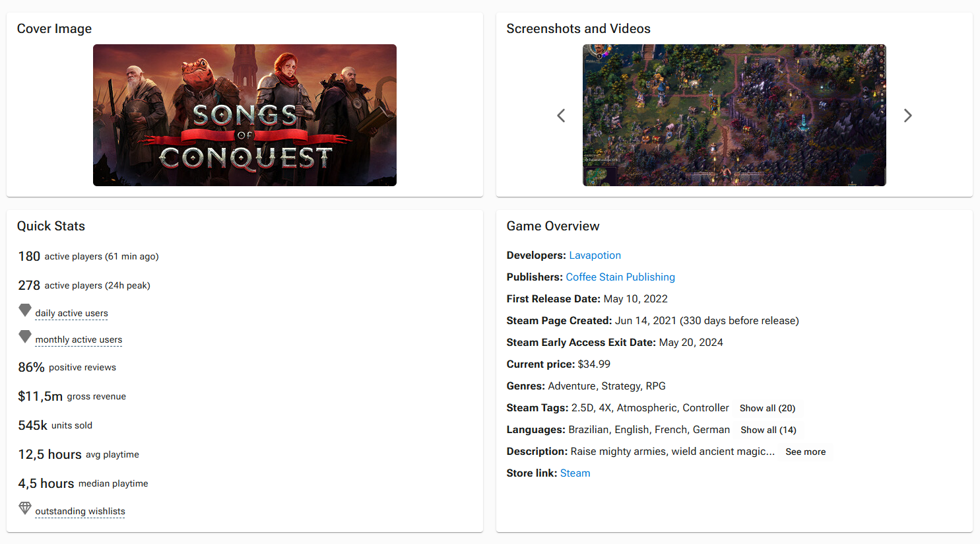Click the Steam Tags list text

click(x=650, y=408)
